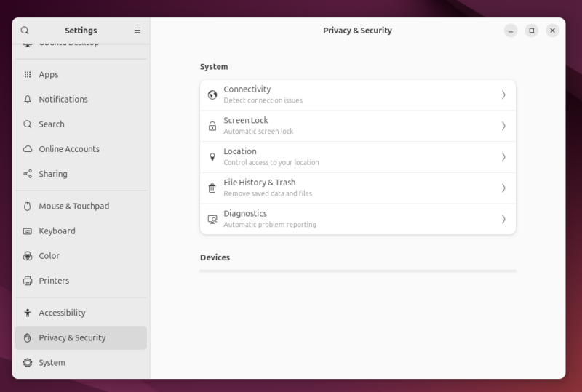Switch to Keyboard settings
Viewport: 582px width, 392px height.
(81, 231)
